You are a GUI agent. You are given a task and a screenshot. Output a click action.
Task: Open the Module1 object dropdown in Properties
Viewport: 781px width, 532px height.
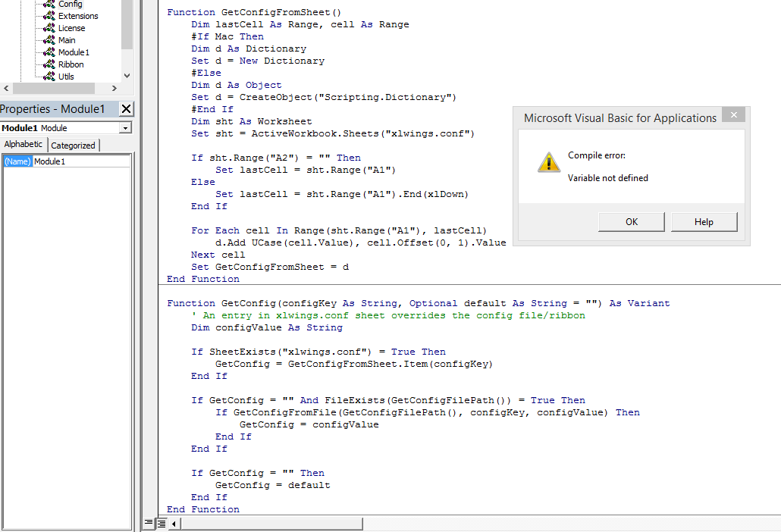click(126, 128)
